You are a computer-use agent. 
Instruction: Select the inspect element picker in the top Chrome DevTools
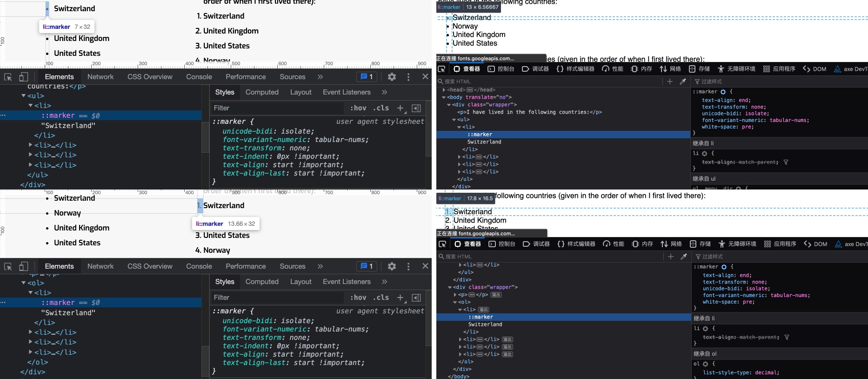pyautogui.click(x=8, y=77)
